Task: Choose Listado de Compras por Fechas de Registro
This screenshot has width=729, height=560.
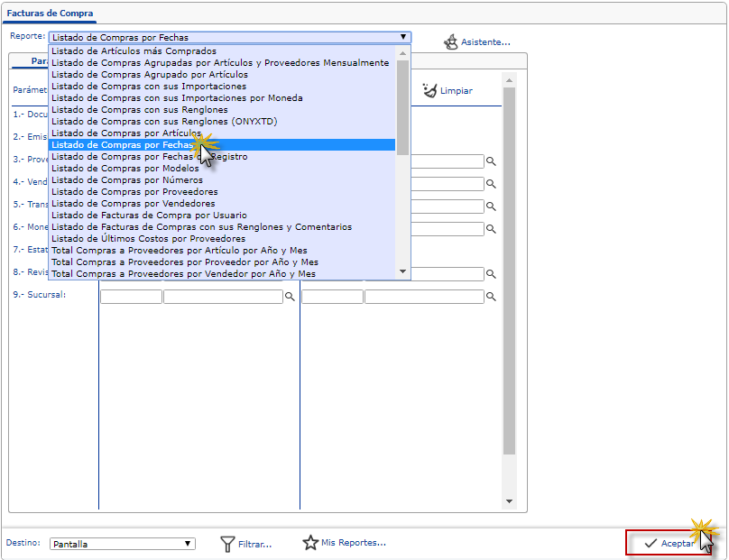Action: tap(222, 157)
